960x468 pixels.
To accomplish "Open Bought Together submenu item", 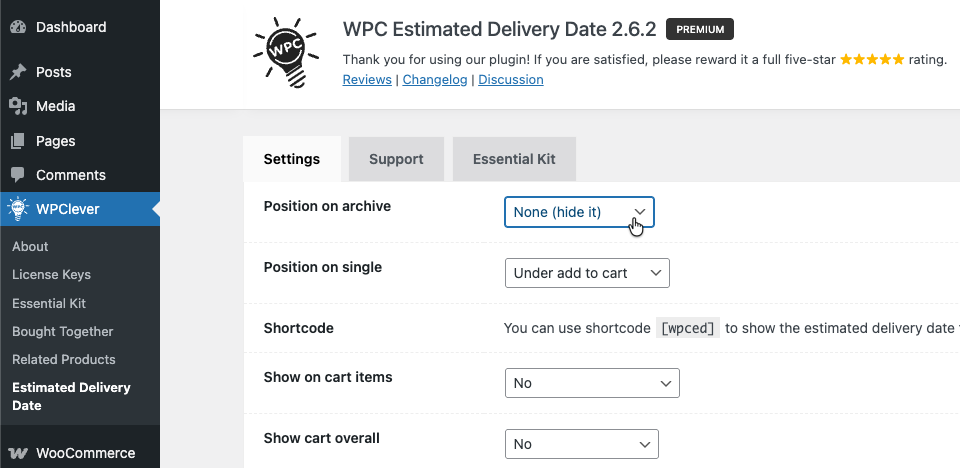I will click(63, 331).
